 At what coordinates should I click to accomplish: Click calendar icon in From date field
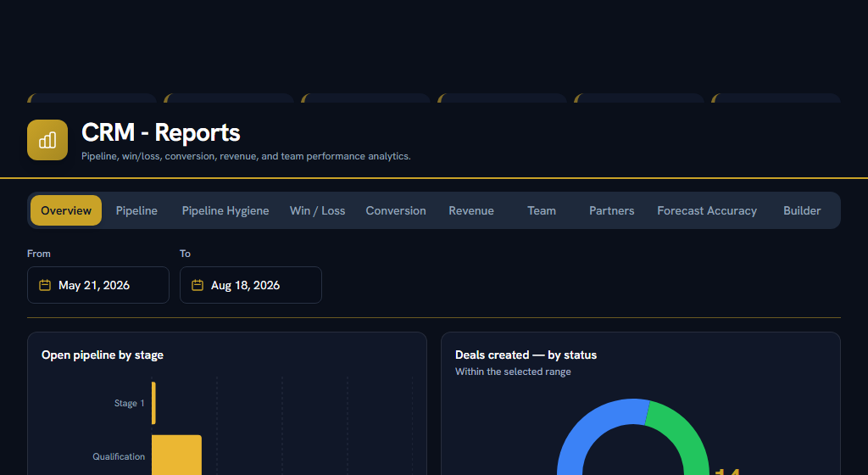point(45,285)
